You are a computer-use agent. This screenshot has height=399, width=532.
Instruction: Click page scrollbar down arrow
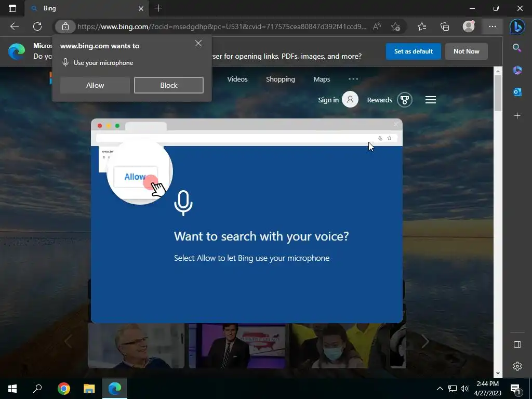(x=498, y=374)
